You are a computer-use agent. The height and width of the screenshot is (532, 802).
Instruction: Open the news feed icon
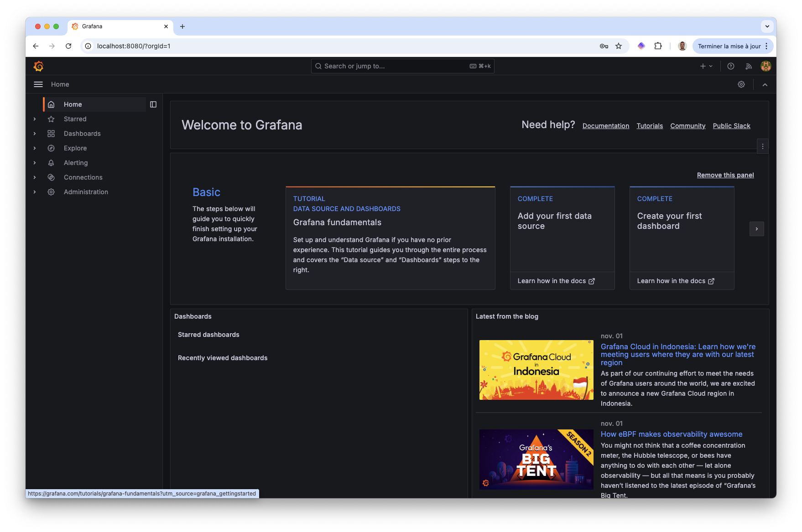[748, 66]
